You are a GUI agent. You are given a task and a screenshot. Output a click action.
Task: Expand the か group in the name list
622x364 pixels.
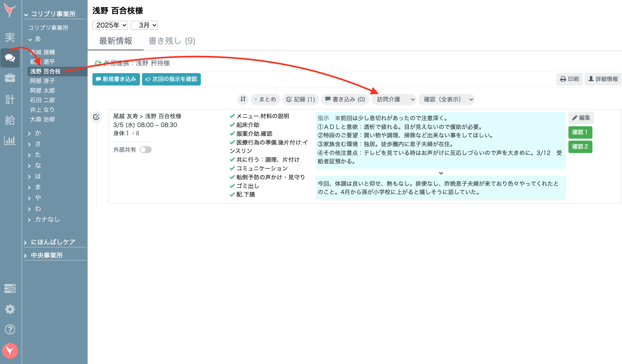[37, 133]
